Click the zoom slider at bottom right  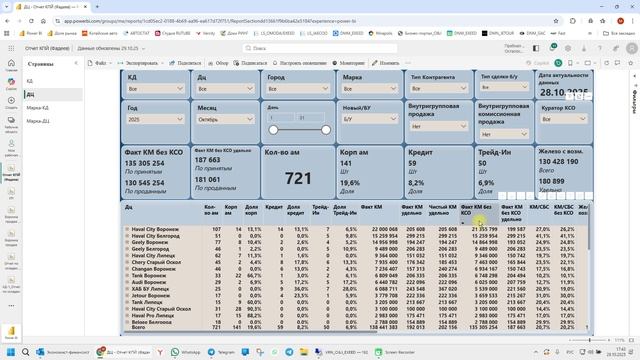pos(589,340)
